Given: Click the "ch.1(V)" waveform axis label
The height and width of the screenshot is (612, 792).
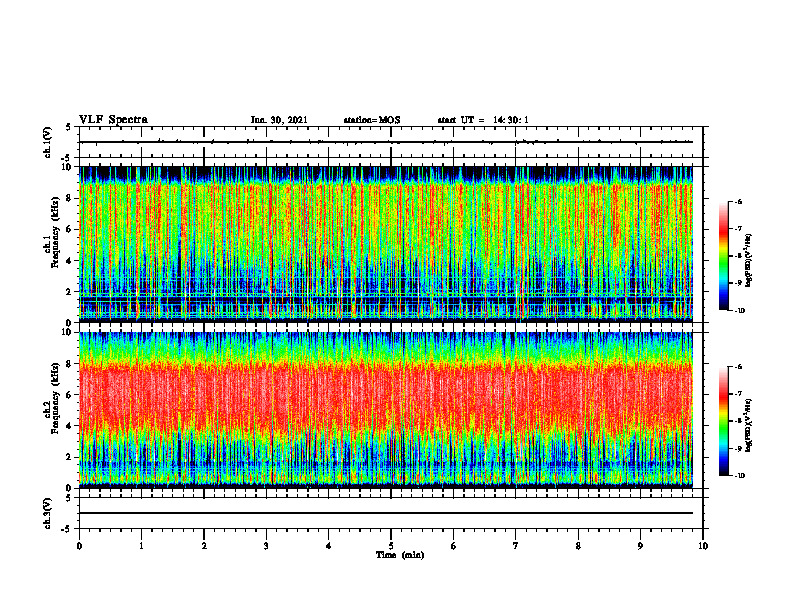Looking at the screenshot, I should tap(48, 142).
